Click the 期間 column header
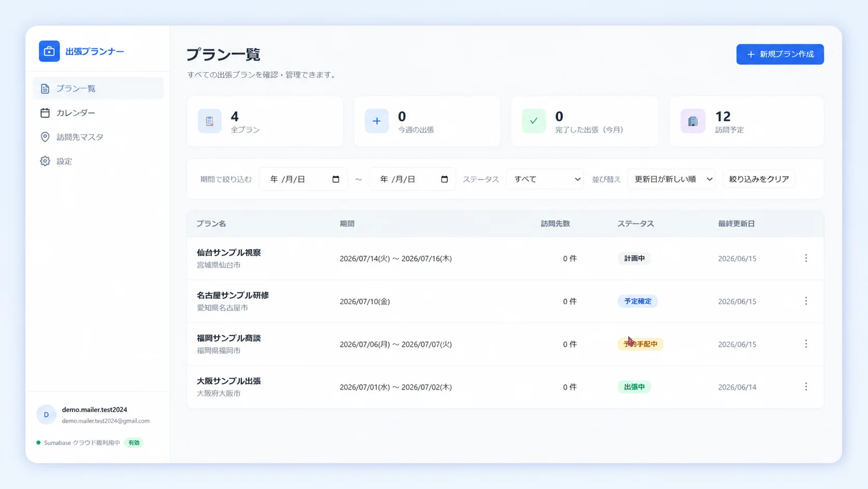Viewport: 868px width, 489px height. coord(347,224)
